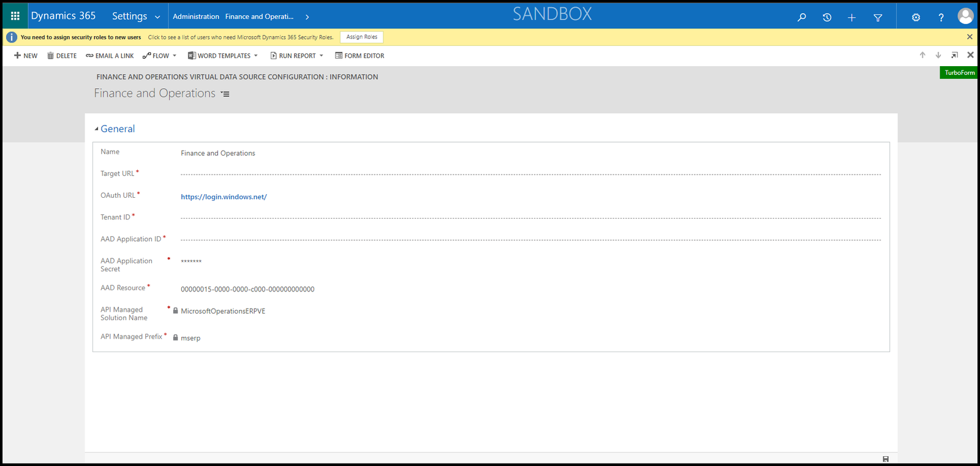Open the WORD TEMPLATES dropdown
980x466 pixels.
pos(222,56)
